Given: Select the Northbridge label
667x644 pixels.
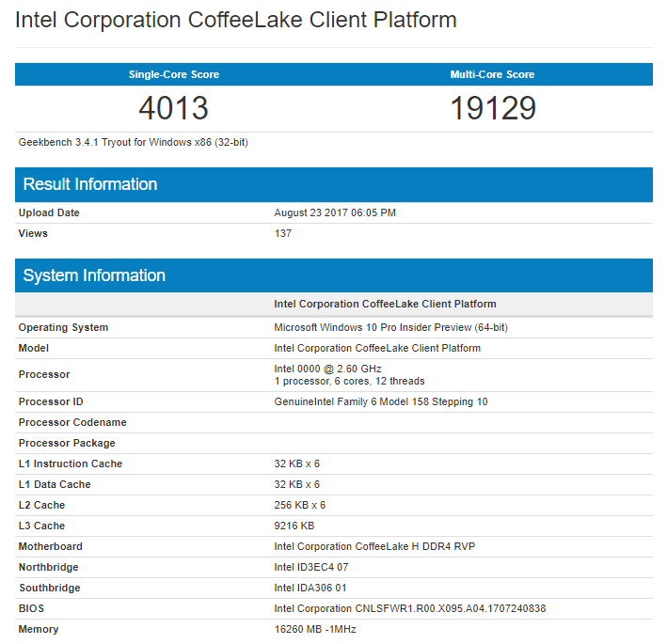Looking at the screenshot, I should (x=49, y=568).
